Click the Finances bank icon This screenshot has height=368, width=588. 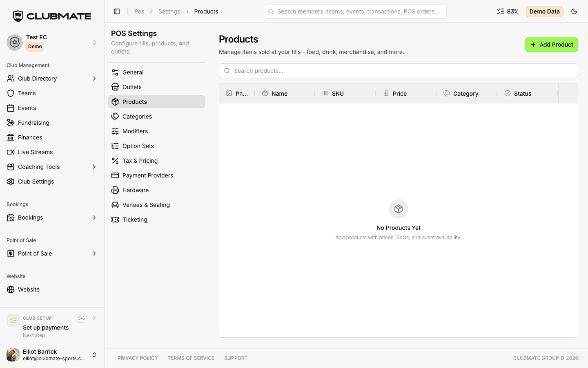point(11,137)
